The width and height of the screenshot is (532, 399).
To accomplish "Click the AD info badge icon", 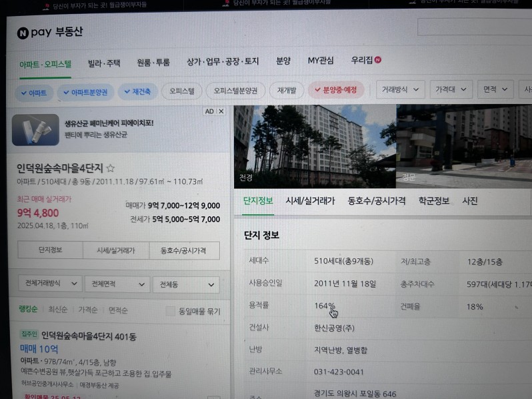I will coord(209,111).
